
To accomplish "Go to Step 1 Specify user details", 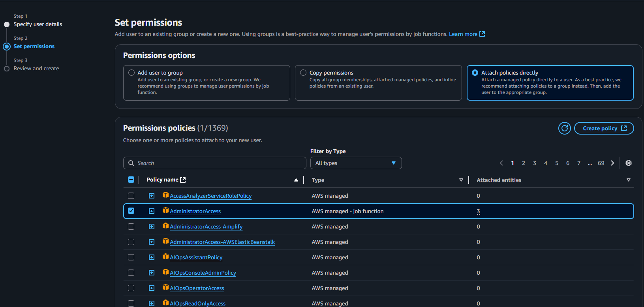I will click(x=38, y=24).
